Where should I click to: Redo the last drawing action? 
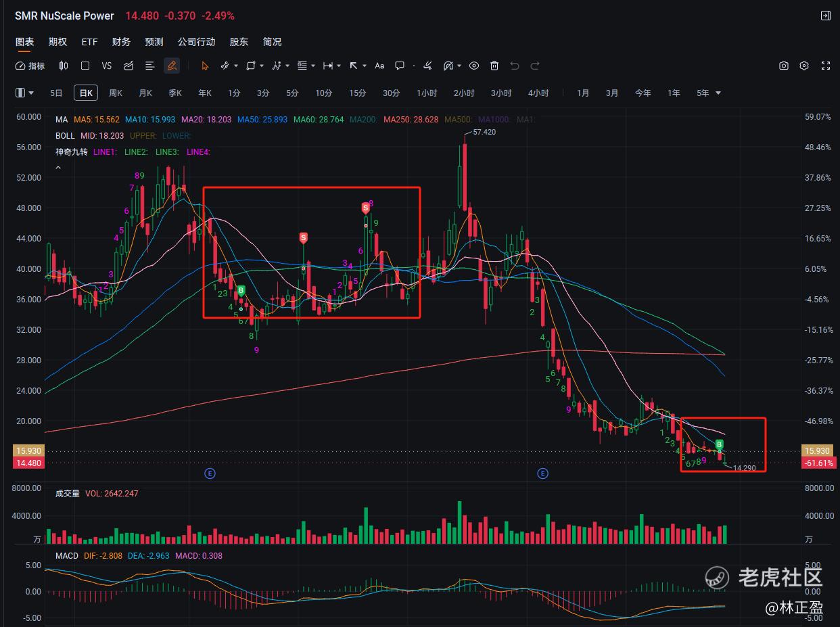(x=535, y=66)
